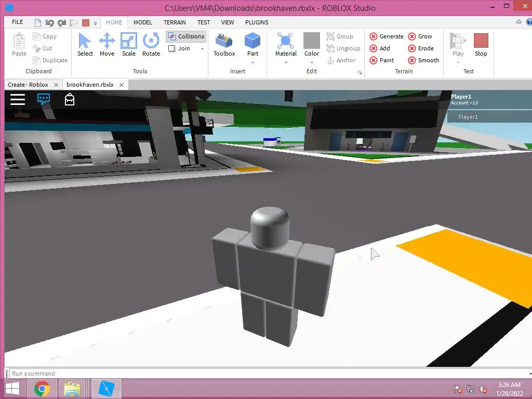Image resolution: width=532 pixels, height=399 pixels.
Task: Open the Windows Start button
Action: pos(12,389)
